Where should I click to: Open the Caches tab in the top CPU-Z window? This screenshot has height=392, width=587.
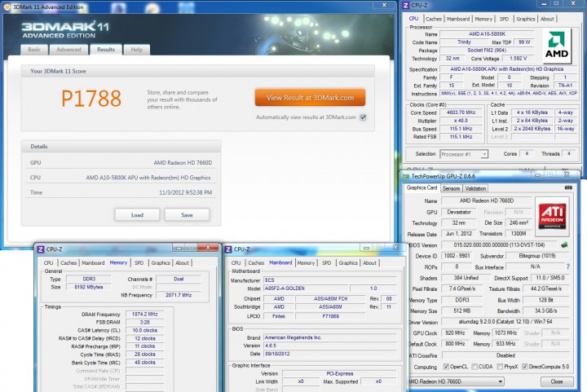pos(434,19)
